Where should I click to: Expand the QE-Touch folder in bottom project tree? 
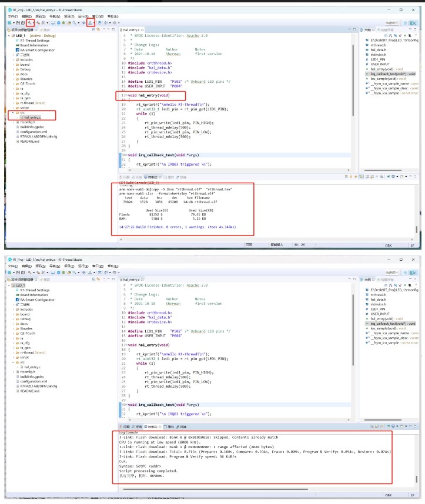[x=14, y=333]
